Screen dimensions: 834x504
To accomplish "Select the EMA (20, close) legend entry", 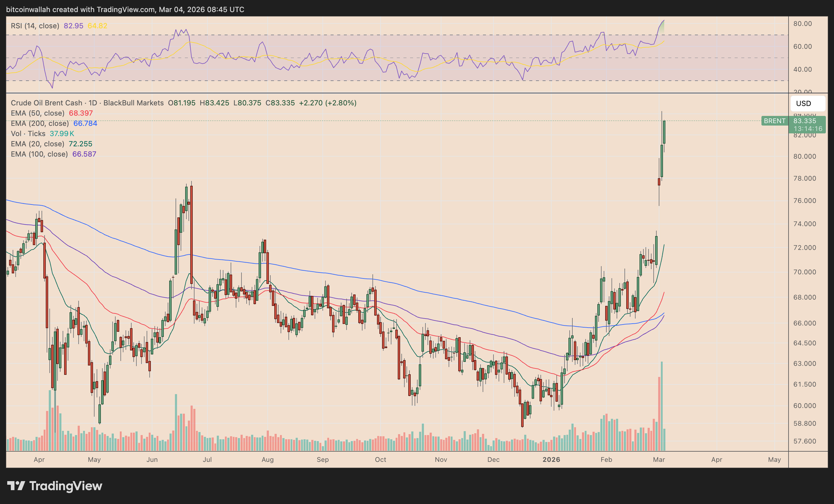I will [38, 144].
